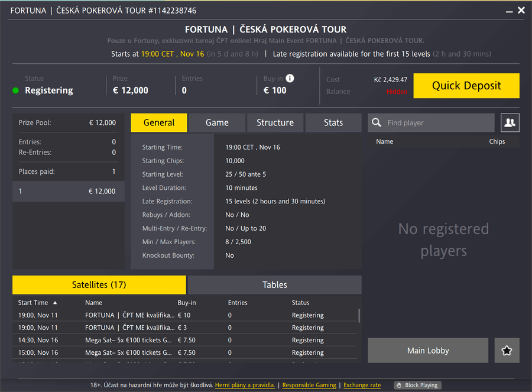Return to the Main Lobby
The image size is (532, 392).
(x=427, y=351)
